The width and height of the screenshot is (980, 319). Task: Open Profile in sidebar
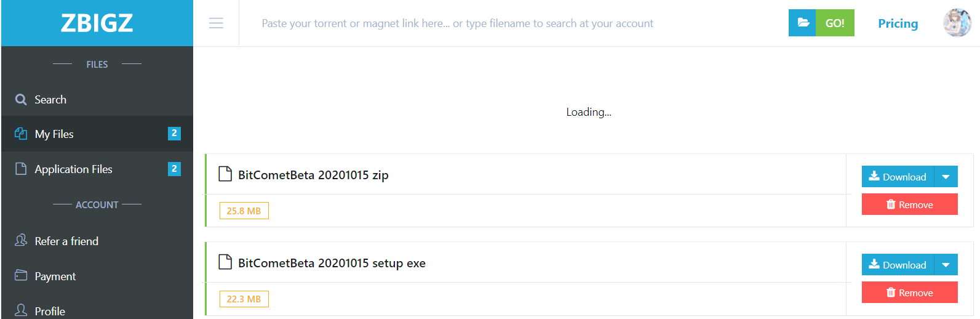(x=97, y=310)
